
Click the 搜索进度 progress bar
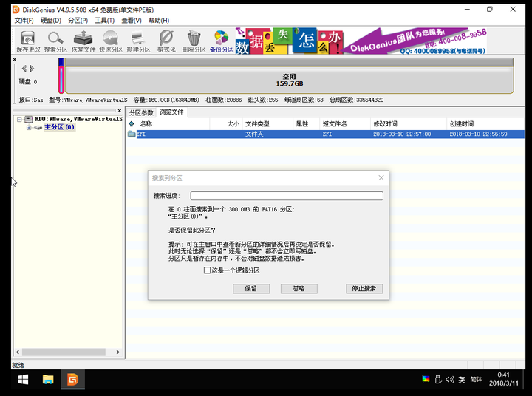click(x=287, y=196)
